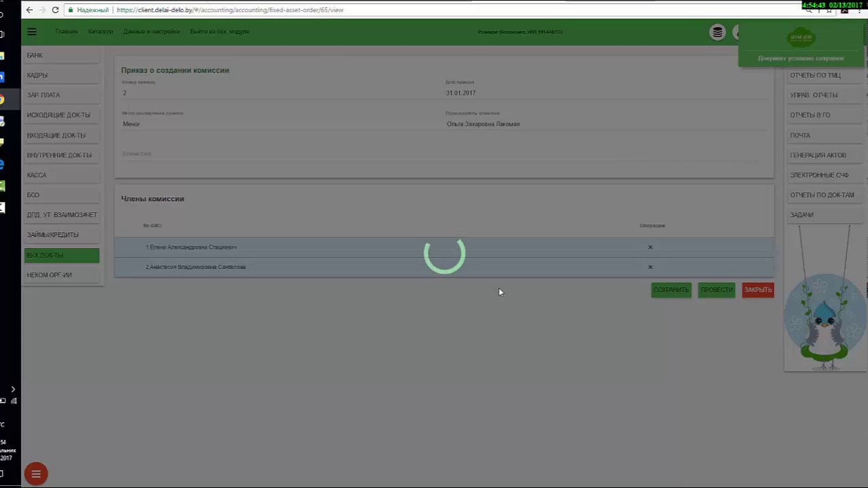Click Выйти из бух. модуля
The height and width of the screenshot is (488, 868).
[219, 32]
